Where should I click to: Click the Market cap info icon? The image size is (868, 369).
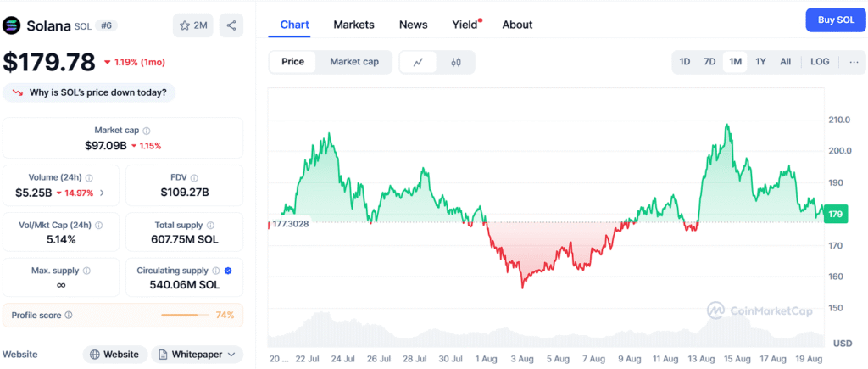click(147, 131)
